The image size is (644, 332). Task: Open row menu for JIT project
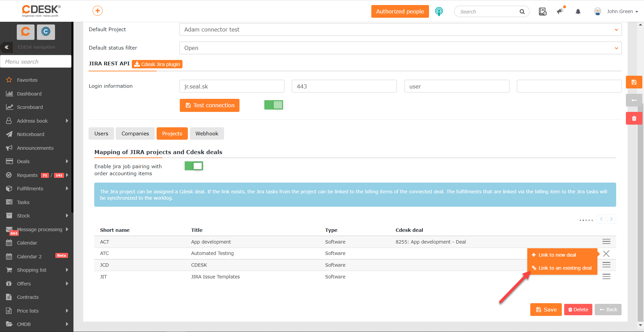[x=606, y=276]
